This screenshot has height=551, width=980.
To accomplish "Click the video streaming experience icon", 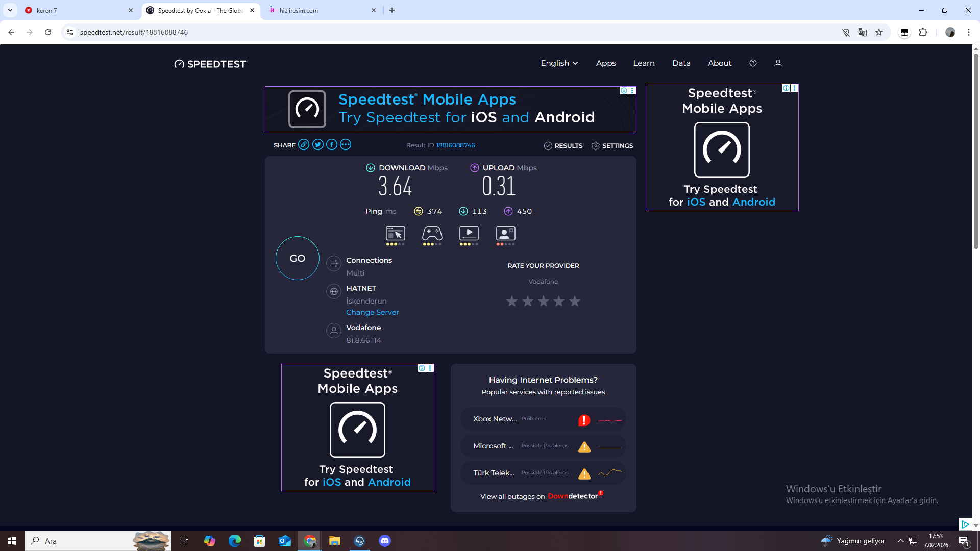I will 469,234.
